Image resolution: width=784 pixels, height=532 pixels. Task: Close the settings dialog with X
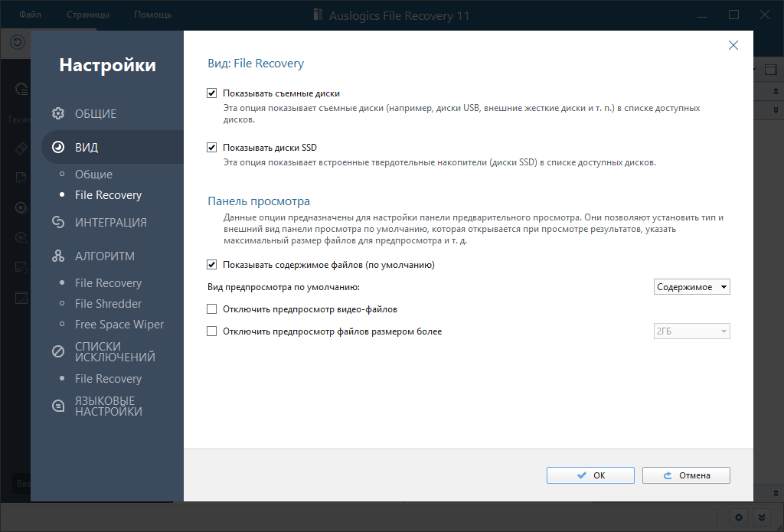(x=733, y=45)
